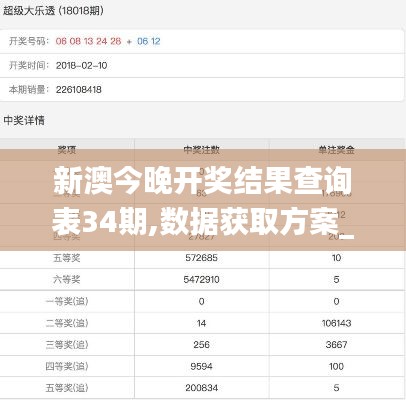406x400 pixels.
Task: Select the '二等奖(追)' row label
Action: 67,323
